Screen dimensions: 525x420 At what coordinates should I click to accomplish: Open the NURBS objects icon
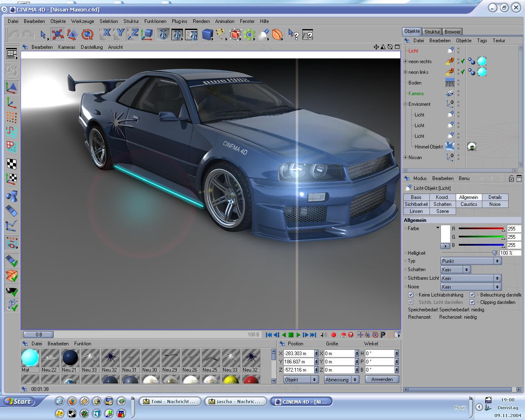click(235, 34)
